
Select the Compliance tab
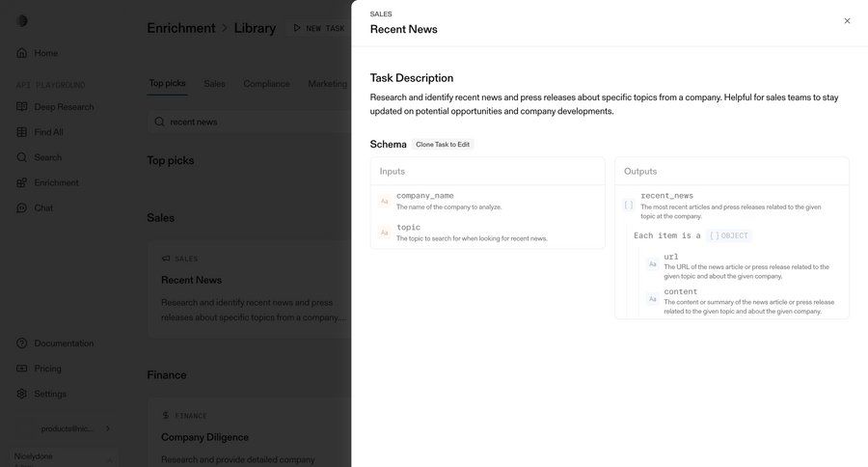pos(266,84)
